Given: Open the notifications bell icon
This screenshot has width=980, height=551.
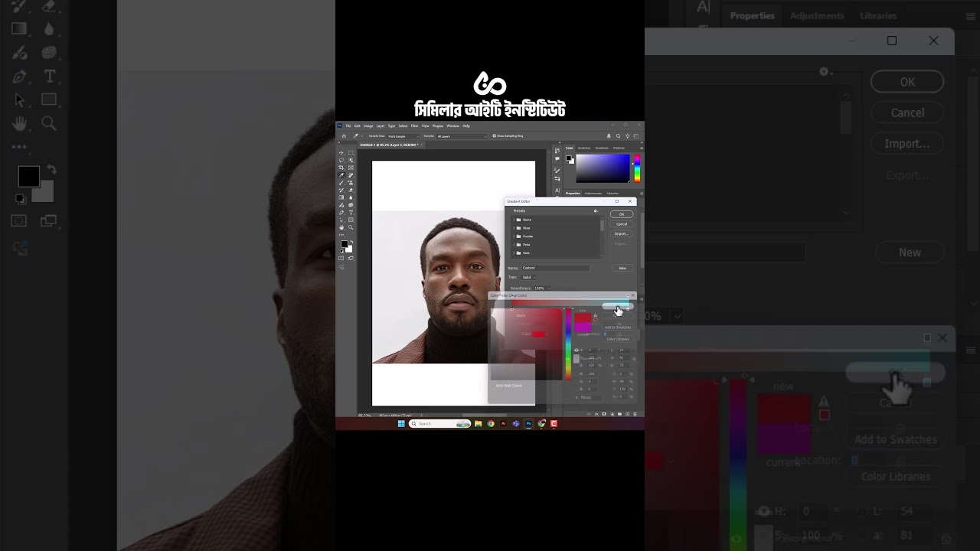Looking at the screenshot, I should point(609,136).
